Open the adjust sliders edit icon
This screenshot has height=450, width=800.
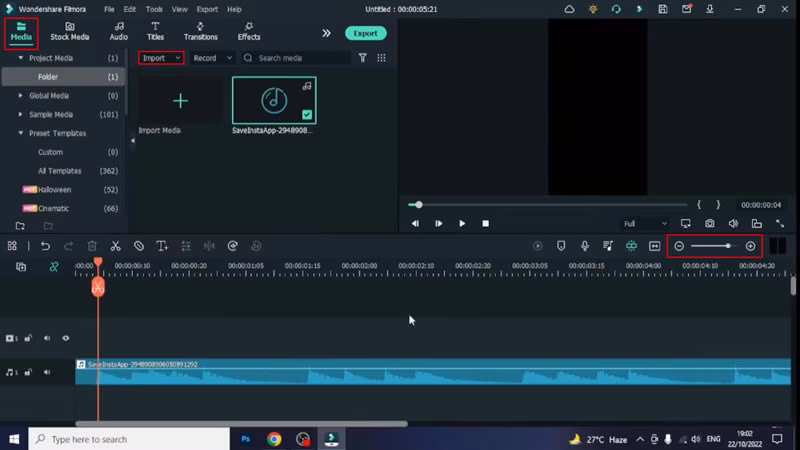[x=186, y=246]
